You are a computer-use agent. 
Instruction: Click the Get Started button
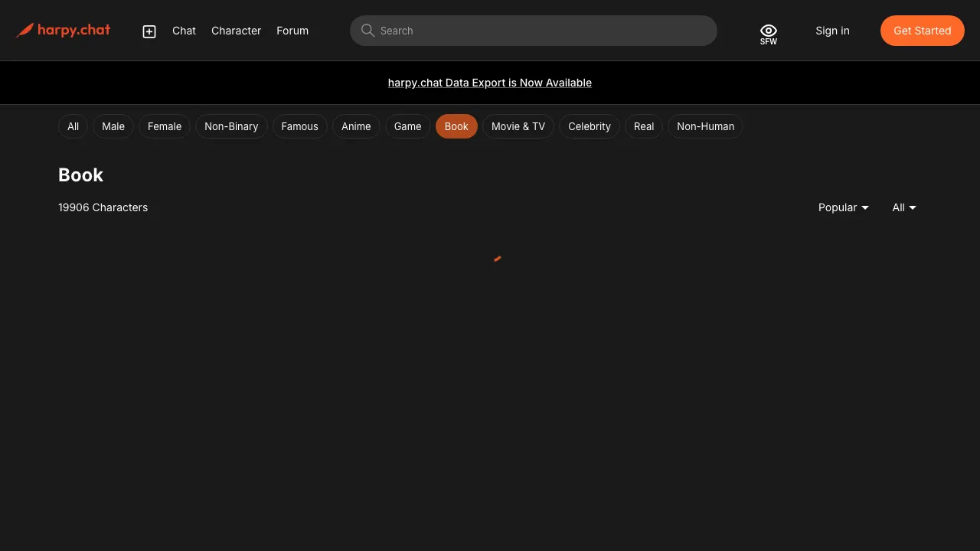click(x=922, y=31)
